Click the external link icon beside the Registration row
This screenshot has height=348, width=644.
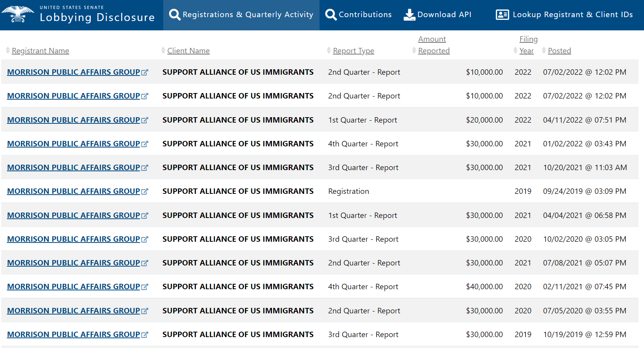(x=145, y=192)
